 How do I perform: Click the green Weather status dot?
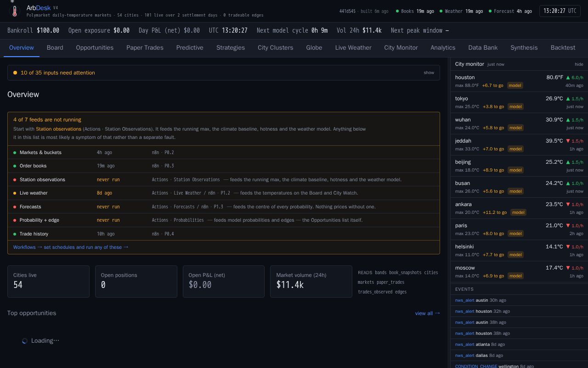coord(441,11)
